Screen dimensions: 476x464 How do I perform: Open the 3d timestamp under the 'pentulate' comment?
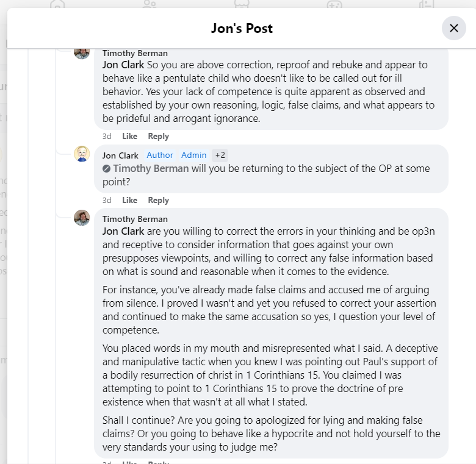107,136
